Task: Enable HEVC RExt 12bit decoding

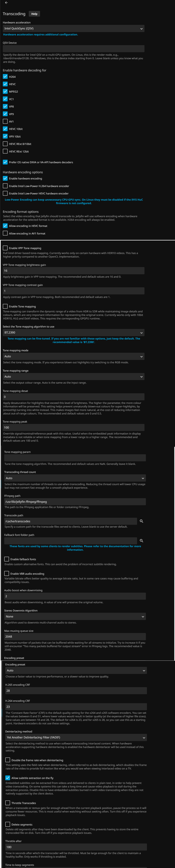Action: pyautogui.click(x=5, y=151)
